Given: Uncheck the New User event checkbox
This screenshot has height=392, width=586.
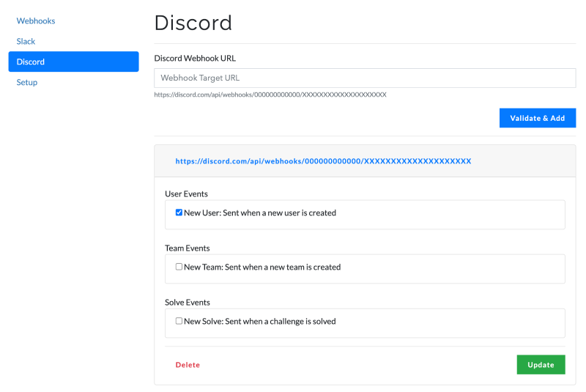Looking at the screenshot, I should coord(179,212).
